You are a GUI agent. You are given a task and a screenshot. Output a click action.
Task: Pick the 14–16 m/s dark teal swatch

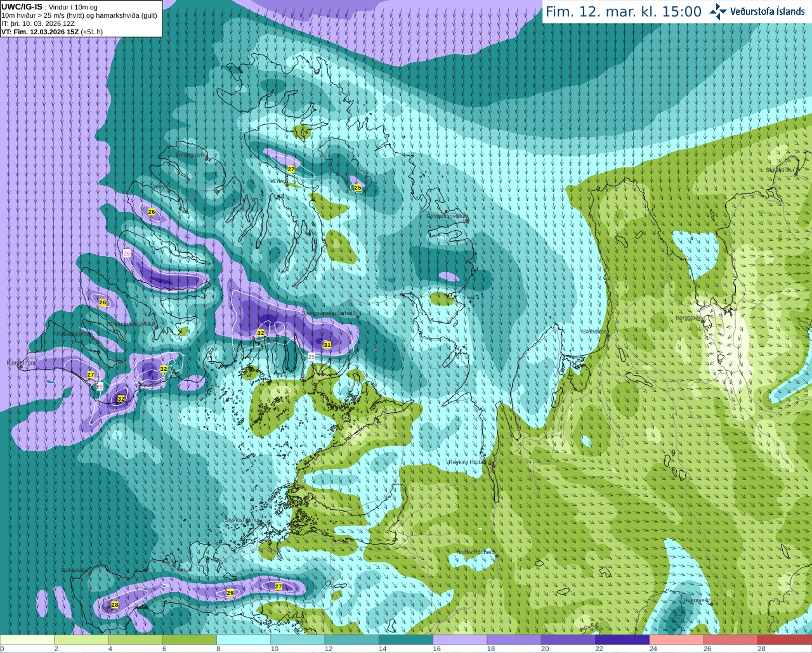(406, 639)
